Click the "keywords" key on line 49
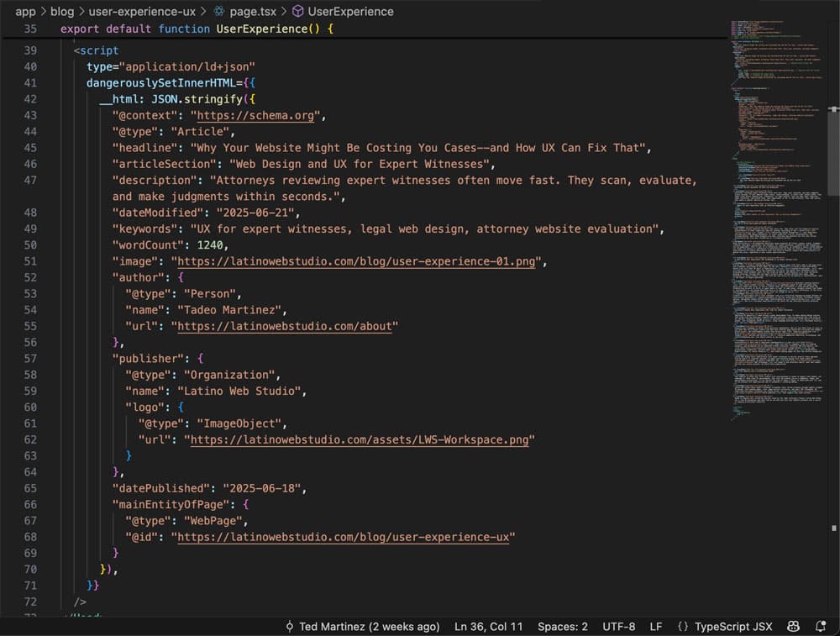 [x=144, y=229]
